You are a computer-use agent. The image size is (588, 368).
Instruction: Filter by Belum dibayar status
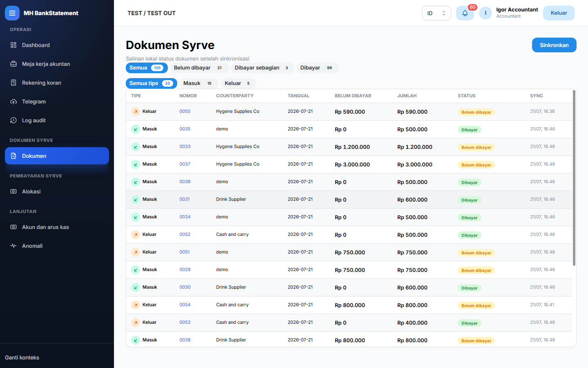pos(199,68)
